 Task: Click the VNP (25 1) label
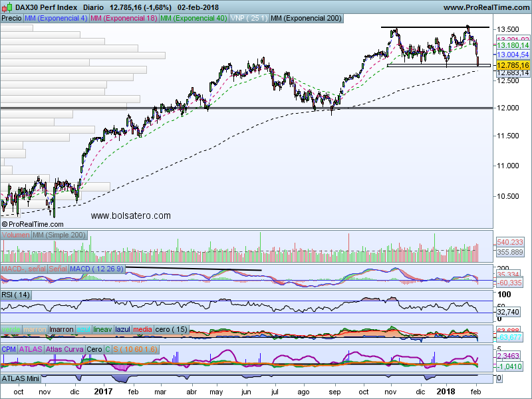click(249, 19)
